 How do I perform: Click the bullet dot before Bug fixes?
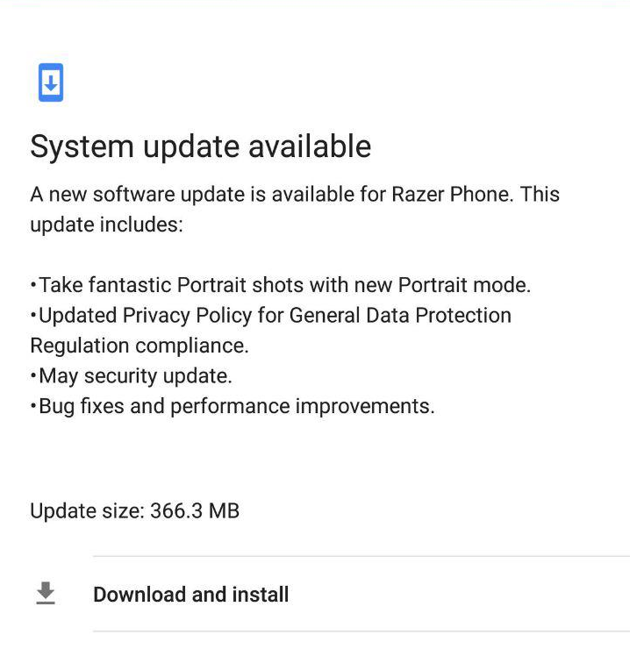33,405
